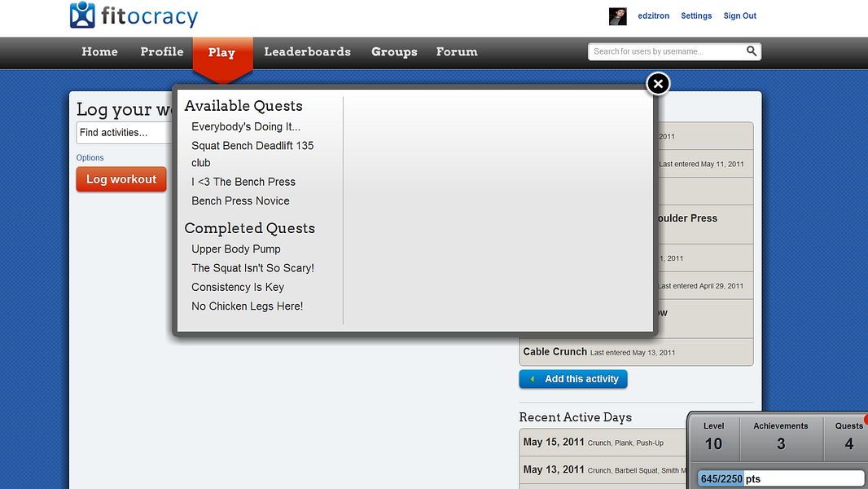Open account Settings

[x=696, y=15]
